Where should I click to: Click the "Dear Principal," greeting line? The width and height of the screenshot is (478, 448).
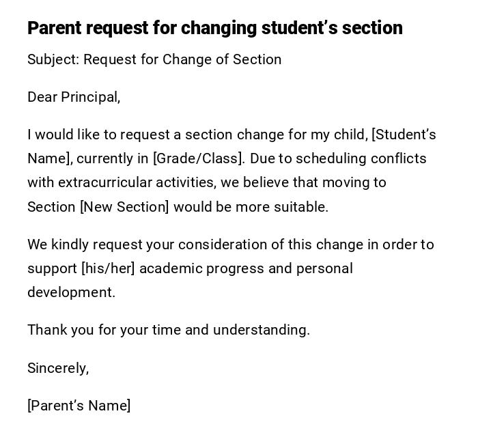pos(74,97)
